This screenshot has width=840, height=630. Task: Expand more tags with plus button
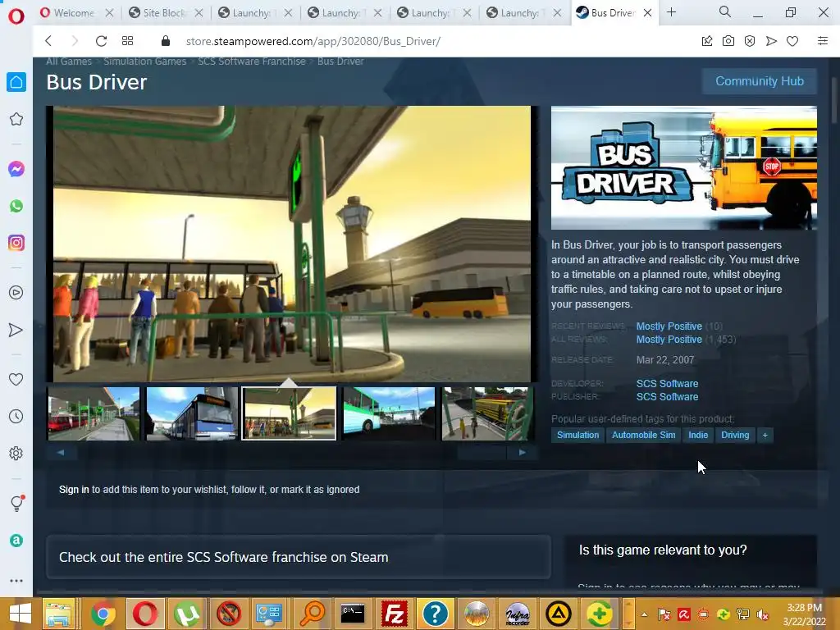point(765,435)
